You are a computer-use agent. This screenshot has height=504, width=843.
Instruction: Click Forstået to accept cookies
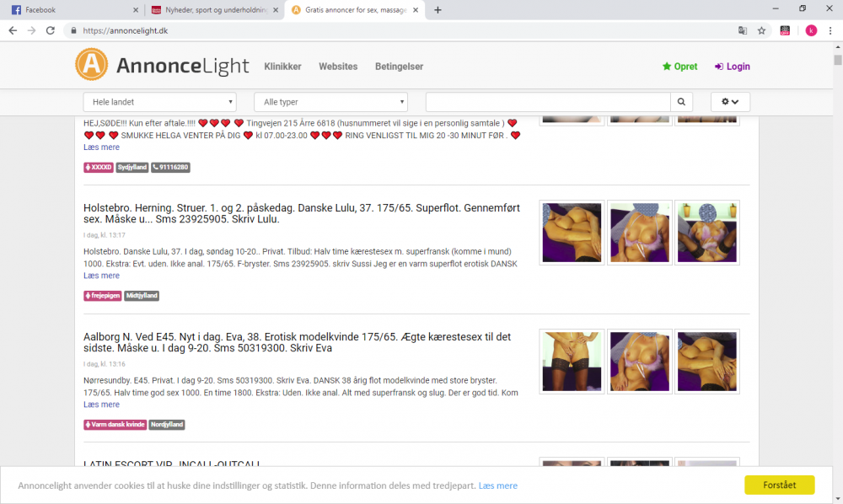780,485
